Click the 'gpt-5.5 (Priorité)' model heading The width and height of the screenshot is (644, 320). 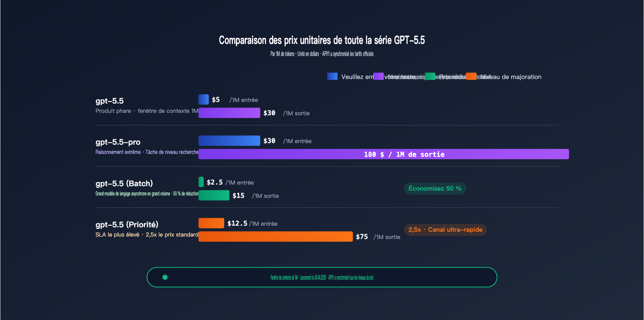coord(127,224)
